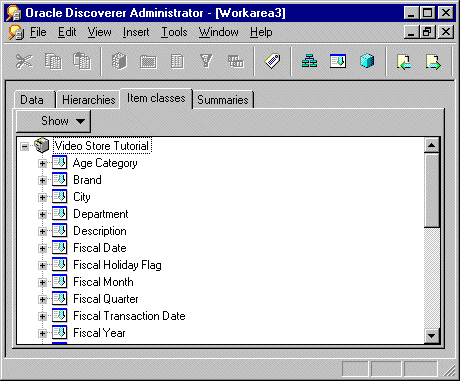Open the Show dropdown button
The height and width of the screenshot is (381, 460).
(53, 121)
